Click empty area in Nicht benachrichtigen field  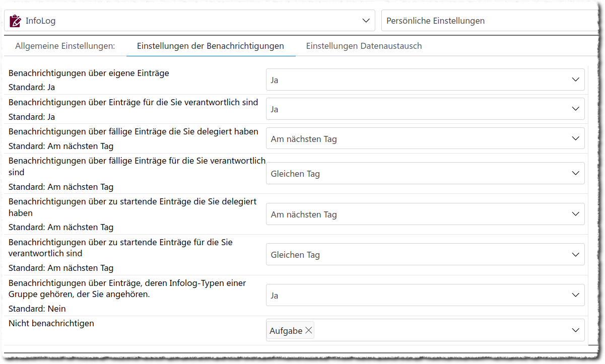coord(438,330)
